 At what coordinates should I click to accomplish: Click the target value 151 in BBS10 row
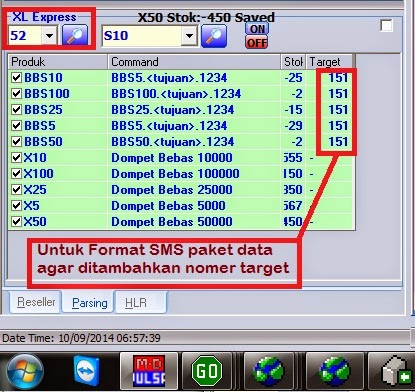[x=338, y=78]
